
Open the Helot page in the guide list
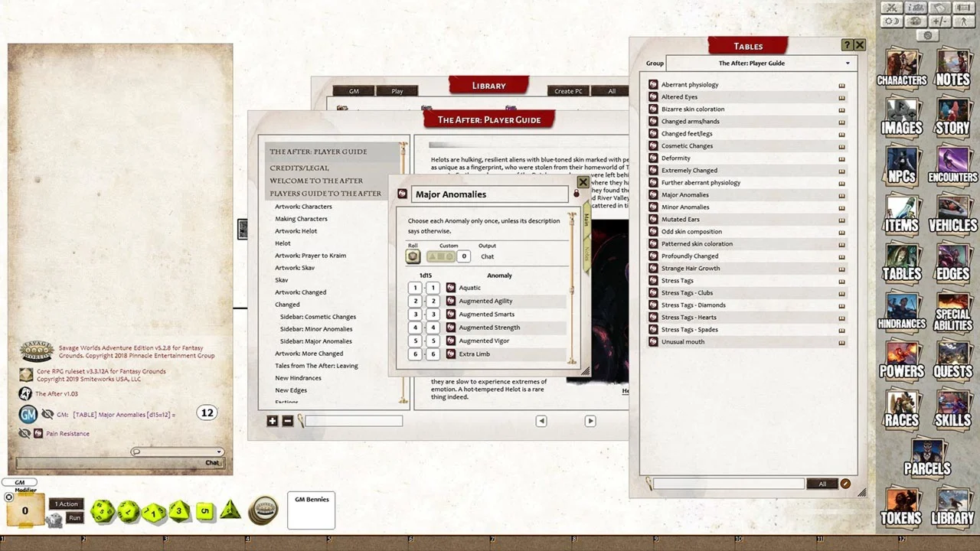coord(283,243)
